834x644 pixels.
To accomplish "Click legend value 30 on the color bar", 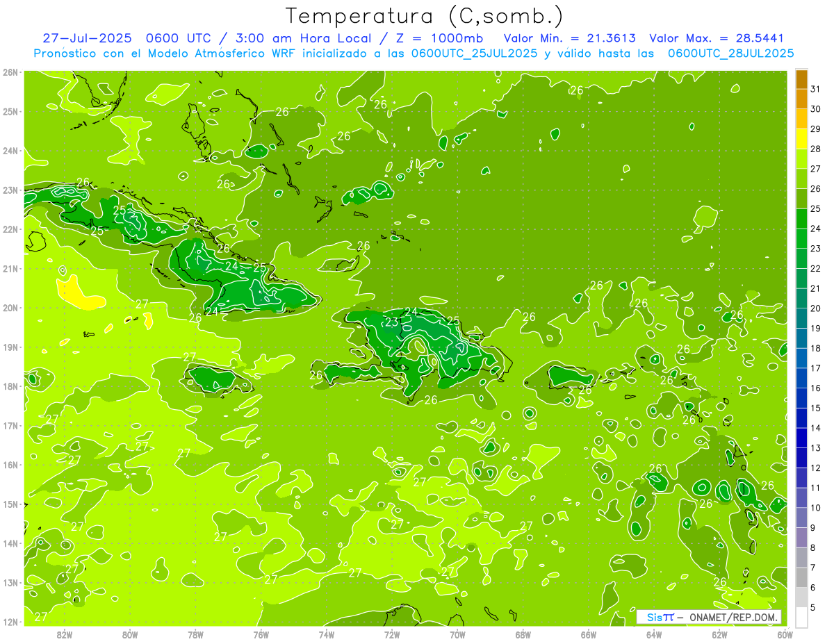I will (x=816, y=108).
